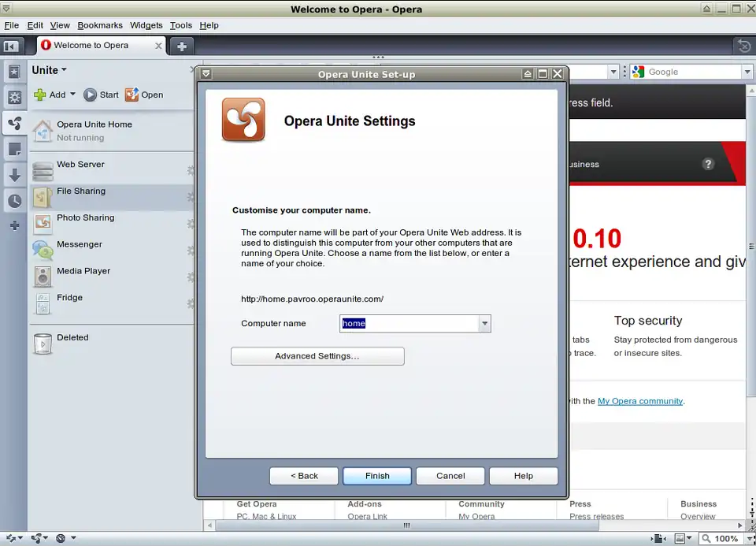
Task: Open the closed tabs trash icon
Action: (743, 46)
